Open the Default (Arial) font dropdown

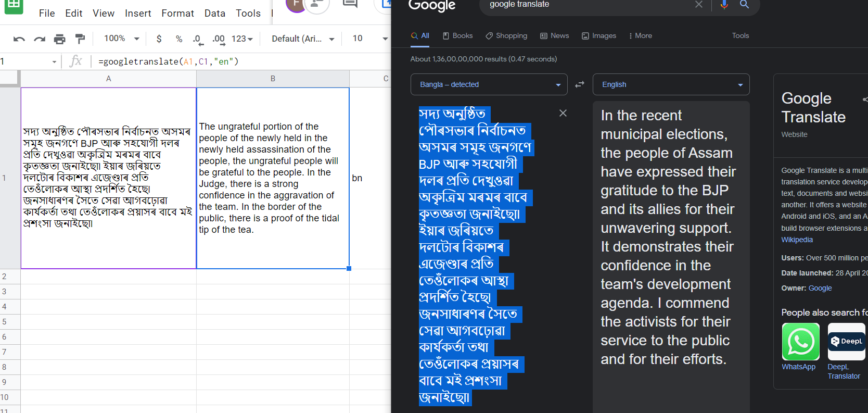tap(303, 39)
